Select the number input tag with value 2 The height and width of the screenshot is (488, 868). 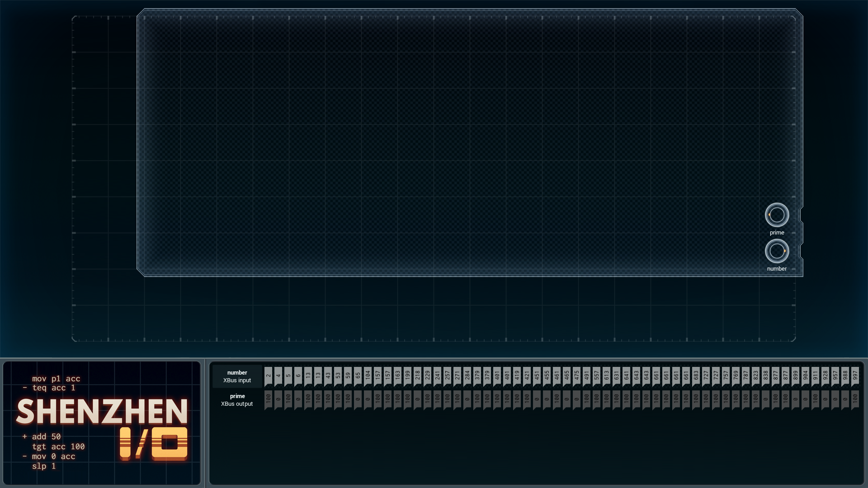(268, 376)
